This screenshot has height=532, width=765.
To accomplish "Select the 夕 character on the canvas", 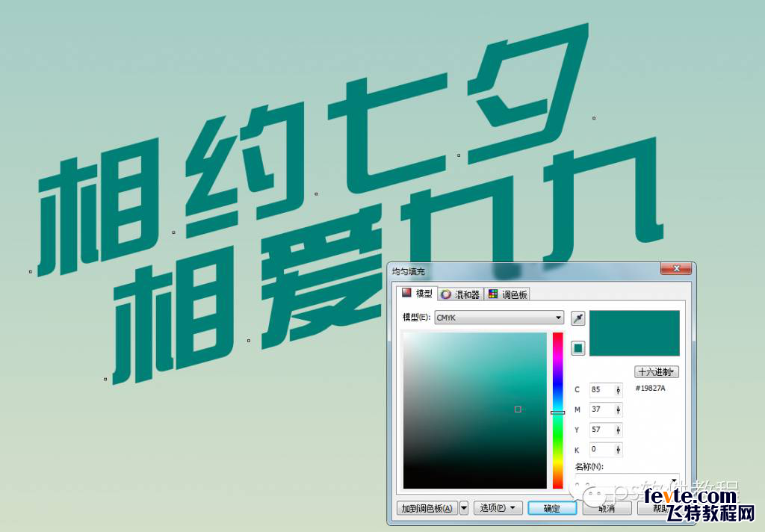I will pos(527,93).
